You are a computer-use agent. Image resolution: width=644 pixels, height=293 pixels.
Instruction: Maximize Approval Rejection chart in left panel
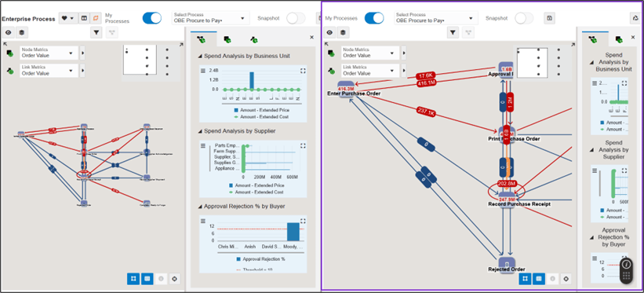(303, 221)
